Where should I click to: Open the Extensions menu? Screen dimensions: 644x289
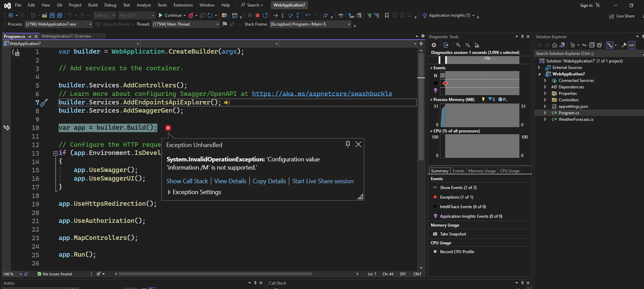click(x=183, y=5)
